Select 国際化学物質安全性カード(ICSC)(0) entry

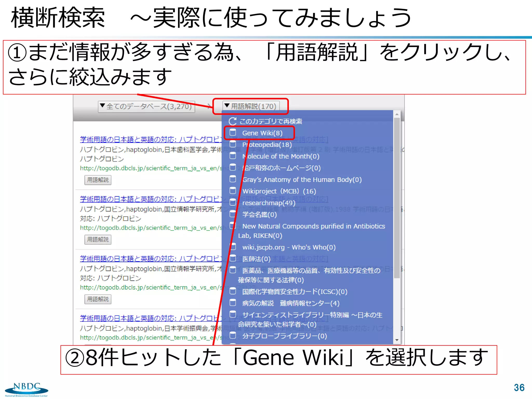coord(295,292)
